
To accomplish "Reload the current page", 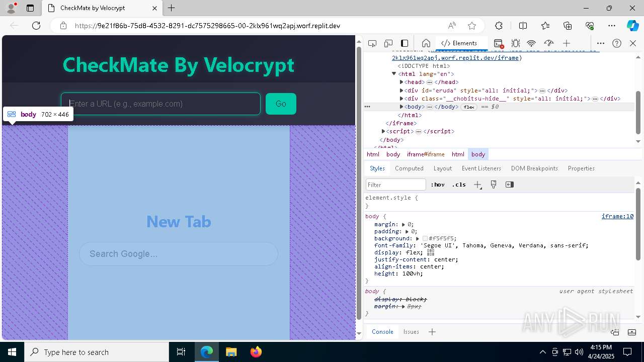I will click(36, 26).
